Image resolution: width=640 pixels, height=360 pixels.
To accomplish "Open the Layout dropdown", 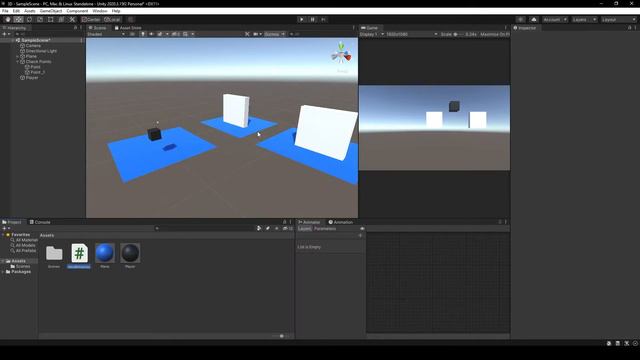I will [618, 19].
